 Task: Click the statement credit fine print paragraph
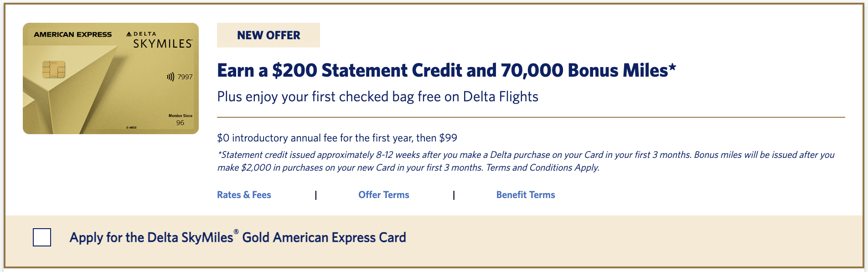pos(526,161)
